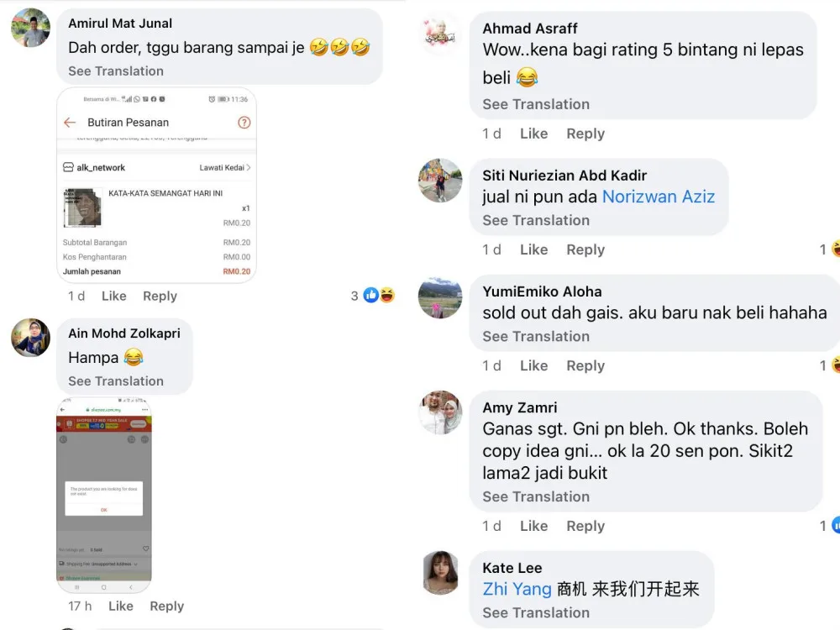This screenshot has height=630, width=840.
Task: See translation of Amy Zamri's comment
Action: 536,496
